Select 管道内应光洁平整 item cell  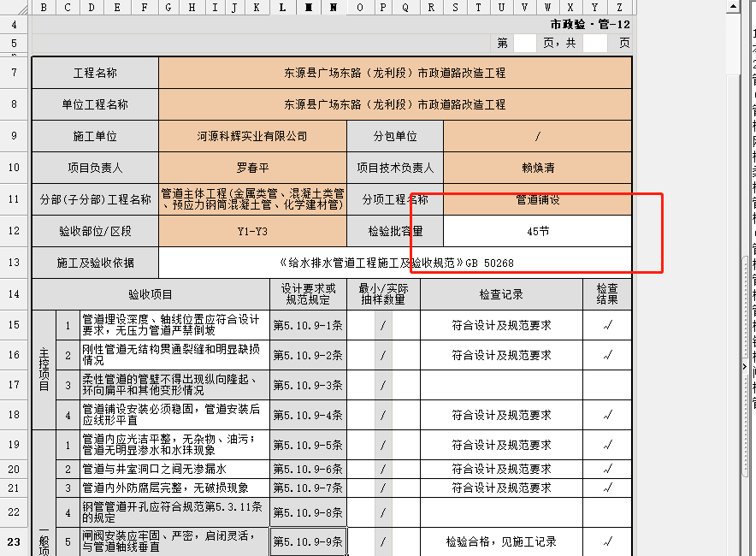[x=174, y=445]
